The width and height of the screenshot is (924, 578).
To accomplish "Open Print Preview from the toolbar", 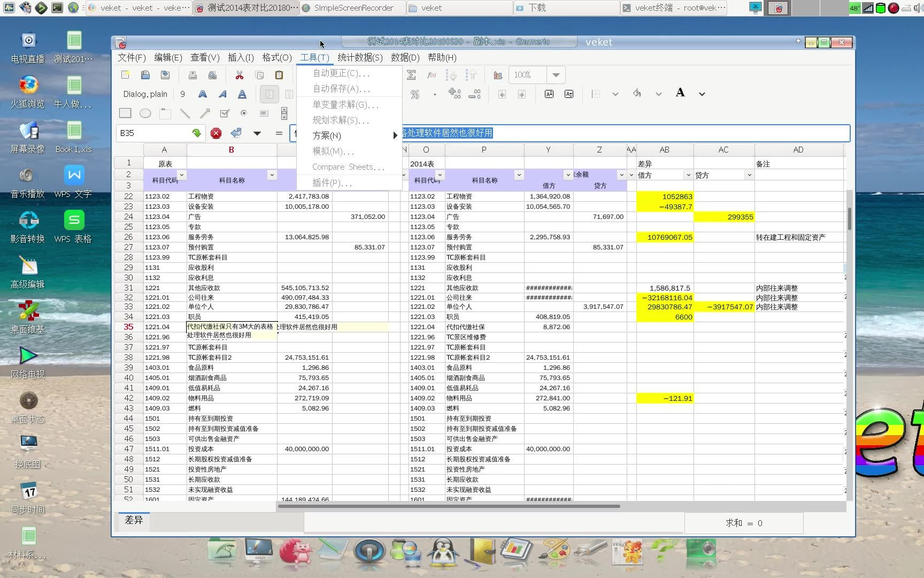I will 212,75.
